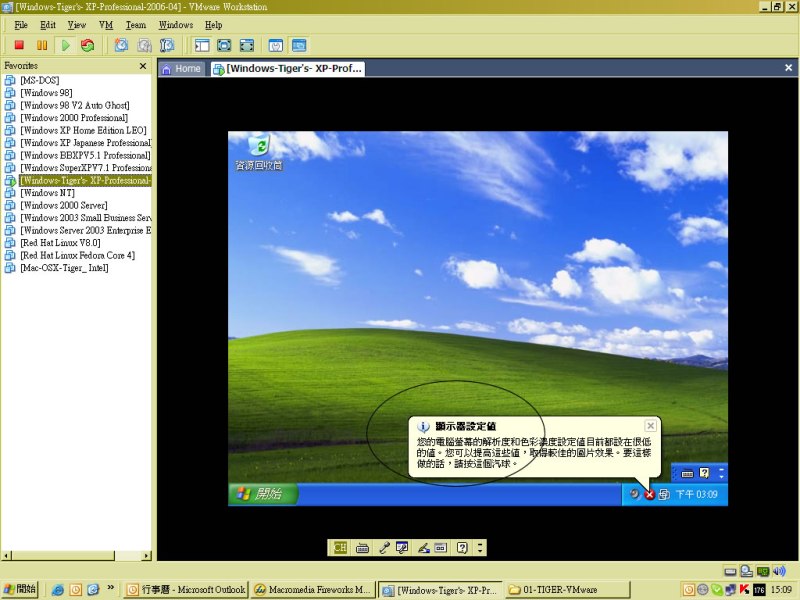Reset the VM using the red-green reset icon
This screenshot has width=800, height=600.
pos(88,45)
